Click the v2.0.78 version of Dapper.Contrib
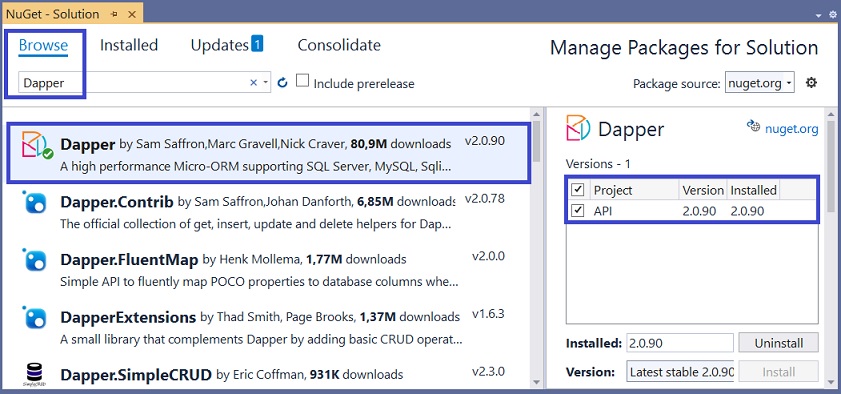This screenshot has width=841, height=394. [484, 199]
